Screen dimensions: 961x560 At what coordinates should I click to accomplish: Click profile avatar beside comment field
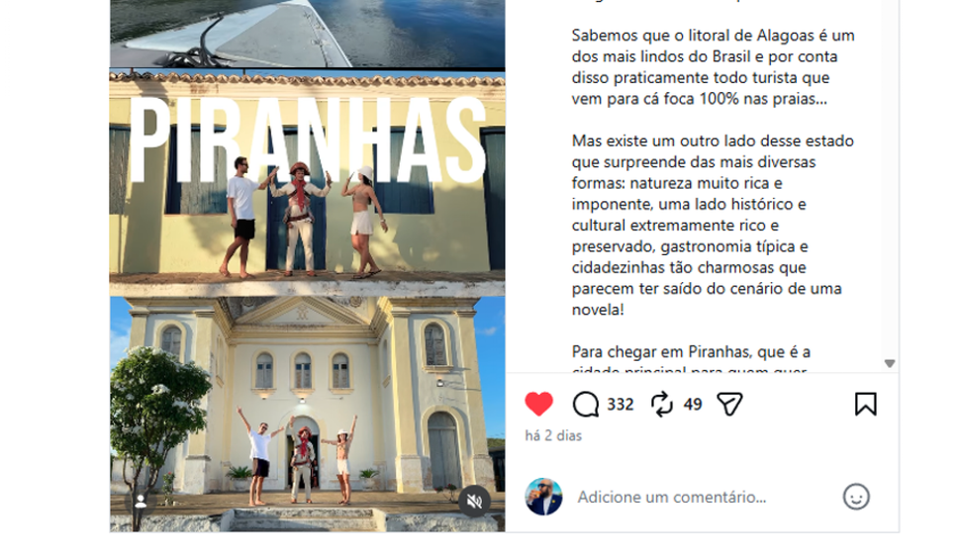coord(543,497)
